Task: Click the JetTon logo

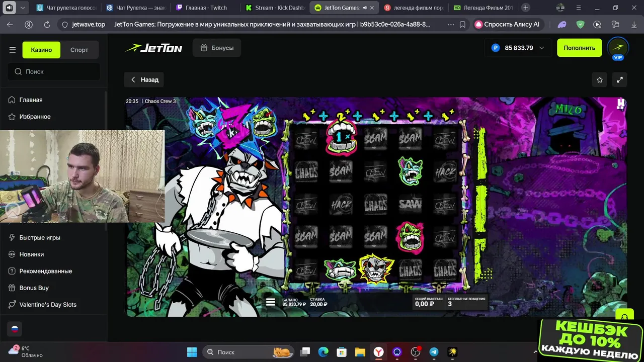Action: pyautogui.click(x=153, y=48)
